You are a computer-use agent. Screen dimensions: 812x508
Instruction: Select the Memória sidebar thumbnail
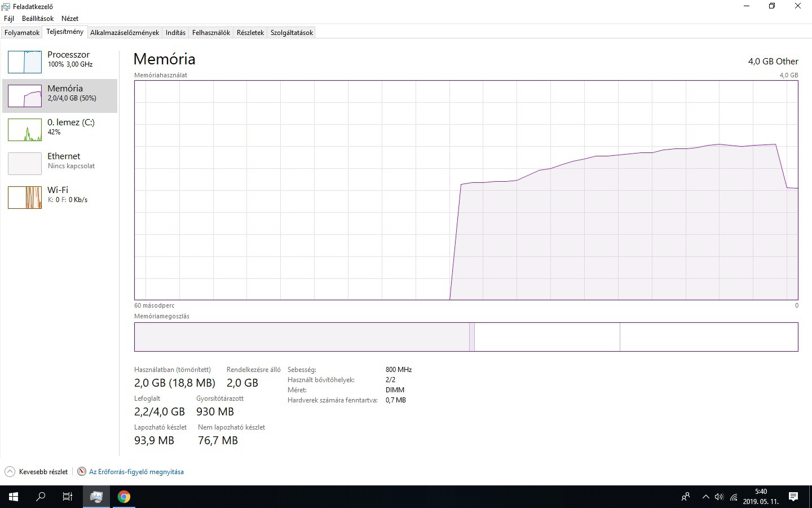pyautogui.click(x=25, y=96)
